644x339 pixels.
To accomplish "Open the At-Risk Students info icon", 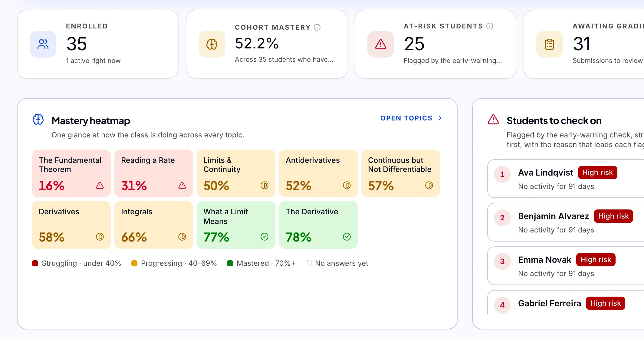I will click(490, 26).
